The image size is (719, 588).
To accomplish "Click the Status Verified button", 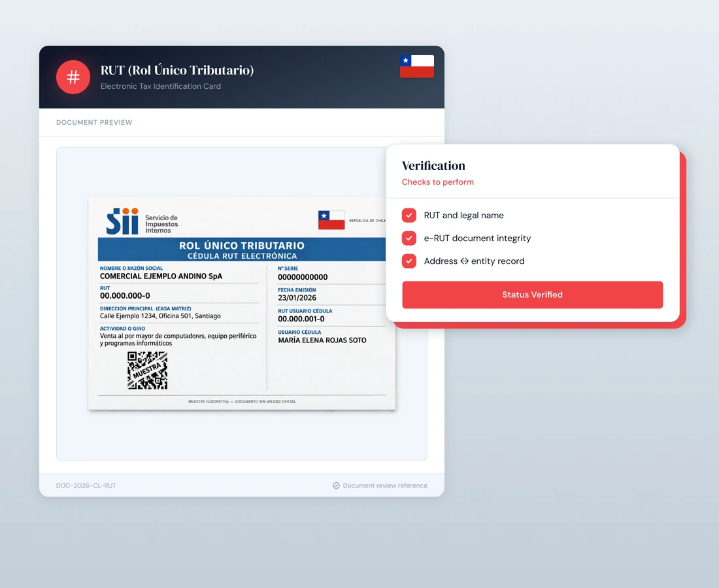I will click(x=532, y=295).
